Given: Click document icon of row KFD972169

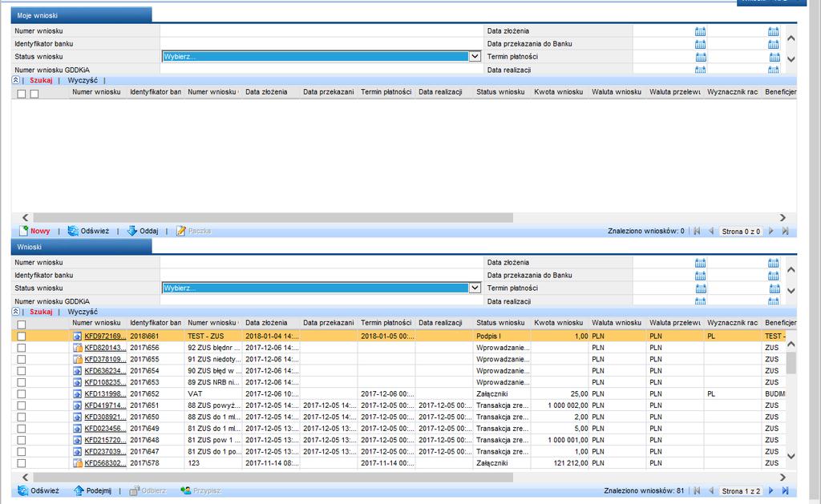Looking at the screenshot, I should 78,336.
